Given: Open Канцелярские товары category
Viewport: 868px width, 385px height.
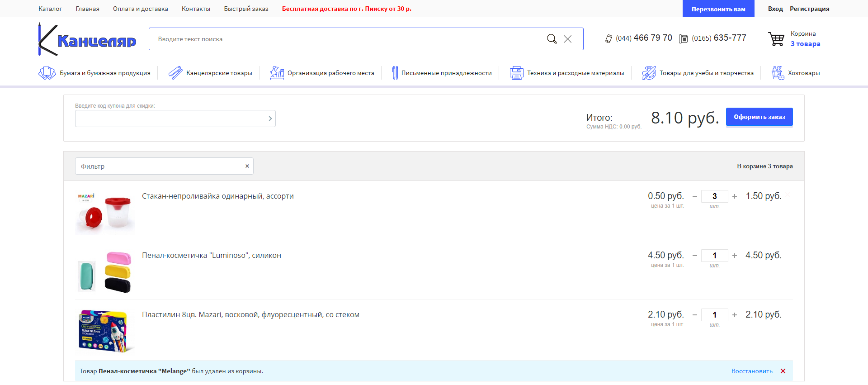Looking at the screenshot, I should 211,73.
